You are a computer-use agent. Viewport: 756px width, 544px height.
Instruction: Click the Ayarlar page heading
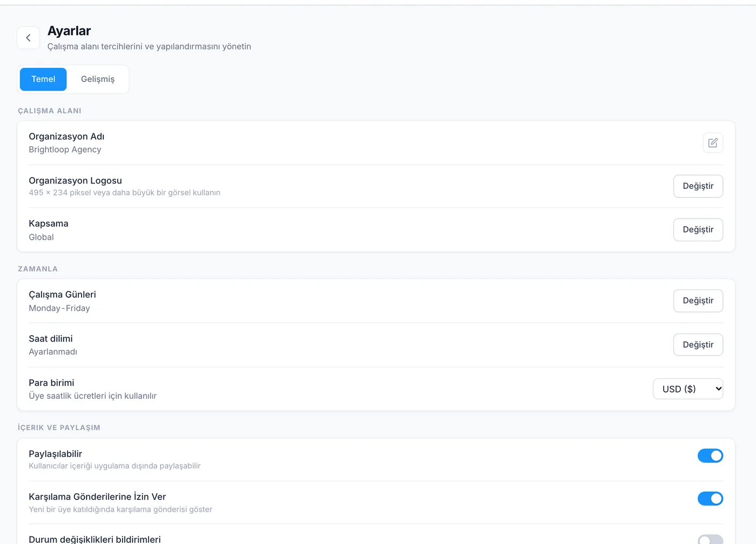coord(69,31)
